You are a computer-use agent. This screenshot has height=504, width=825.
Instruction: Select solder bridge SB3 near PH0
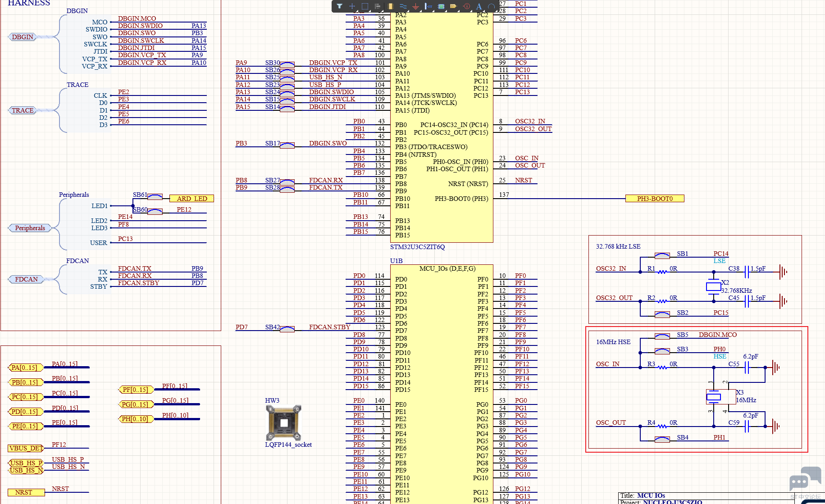click(662, 351)
